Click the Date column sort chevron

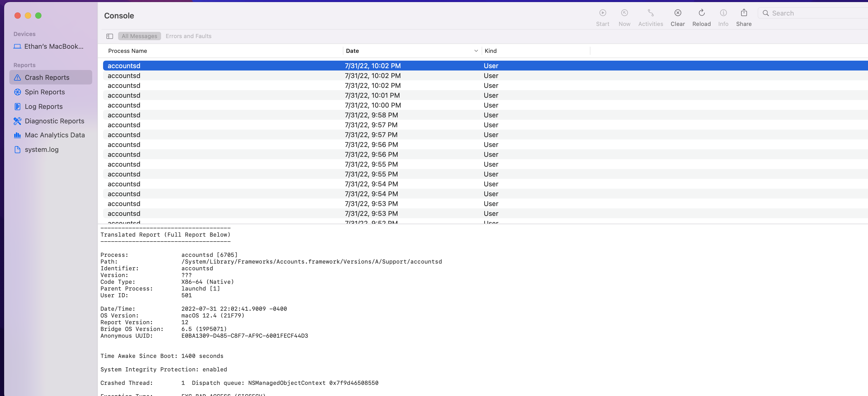[x=476, y=51]
